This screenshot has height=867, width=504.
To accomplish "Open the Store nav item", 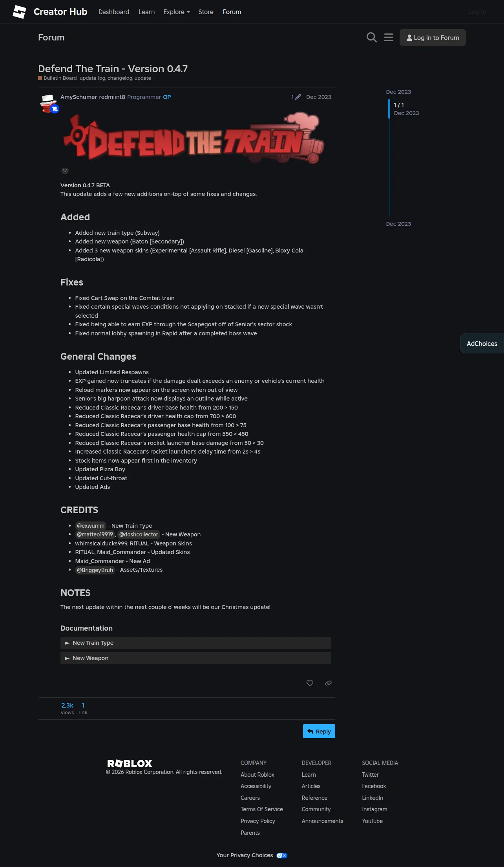I will pyautogui.click(x=206, y=12).
